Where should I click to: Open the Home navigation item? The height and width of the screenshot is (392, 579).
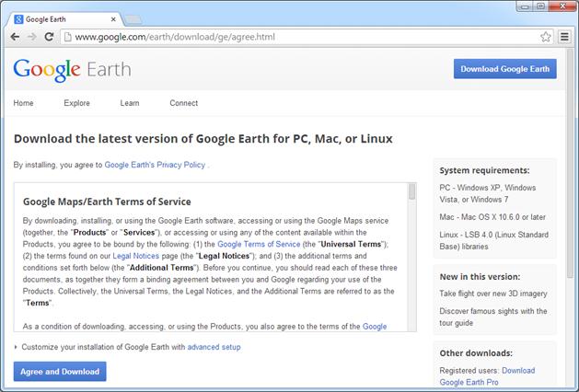click(x=23, y=103)
